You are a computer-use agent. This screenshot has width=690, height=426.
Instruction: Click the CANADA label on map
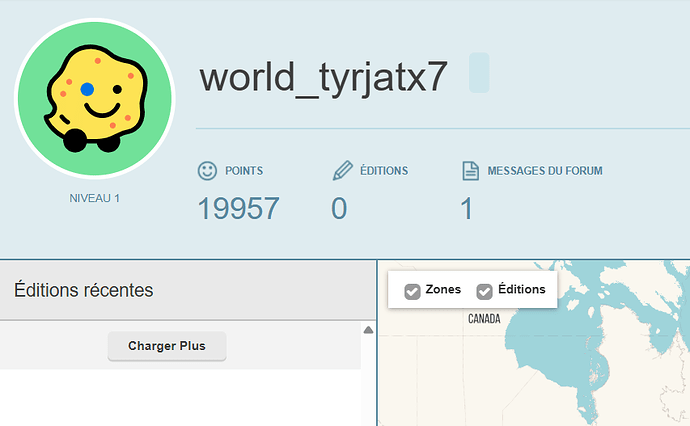[x=484, y=319]
